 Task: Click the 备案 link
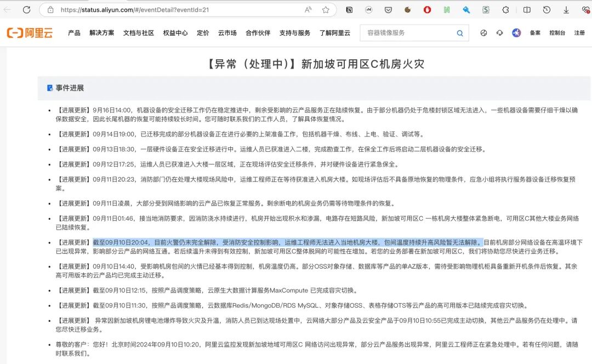point(535,33)
